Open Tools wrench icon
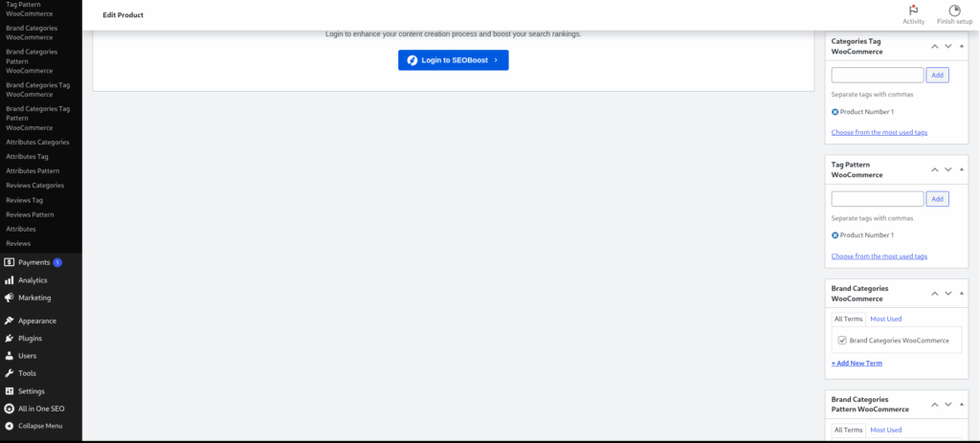980x443 pixels. (9, 373)
